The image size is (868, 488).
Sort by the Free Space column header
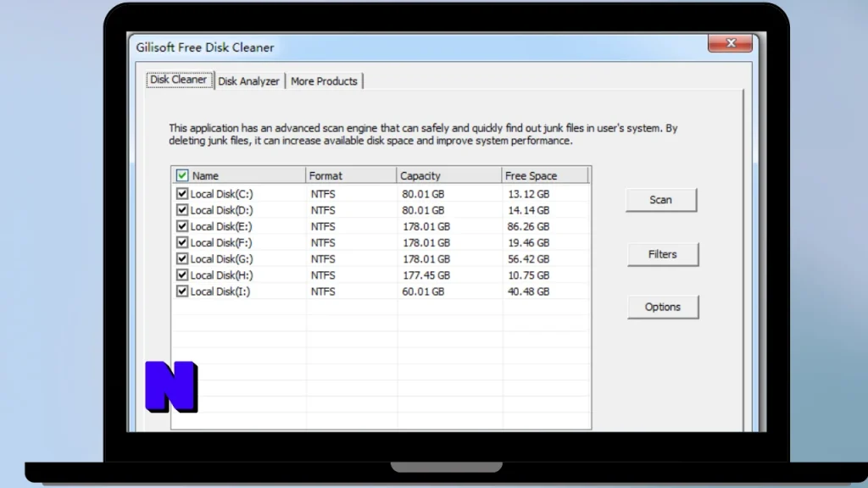tap(545, 175)
